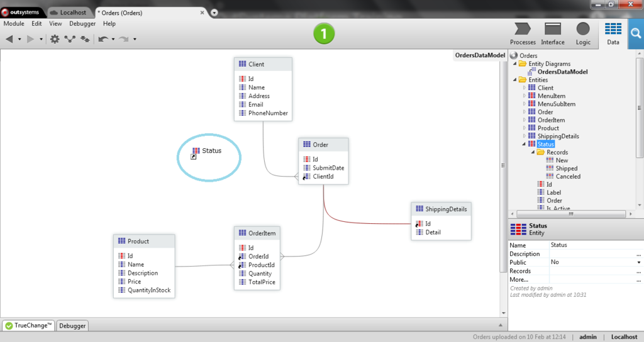Switch to the Interface layer

point(552,34)
